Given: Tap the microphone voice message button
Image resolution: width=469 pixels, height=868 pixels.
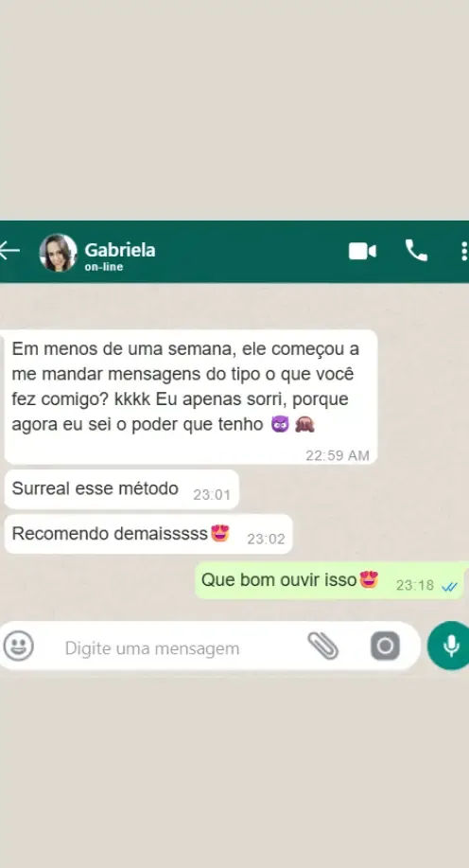Looking at the screenshot, I should (450, 646).
